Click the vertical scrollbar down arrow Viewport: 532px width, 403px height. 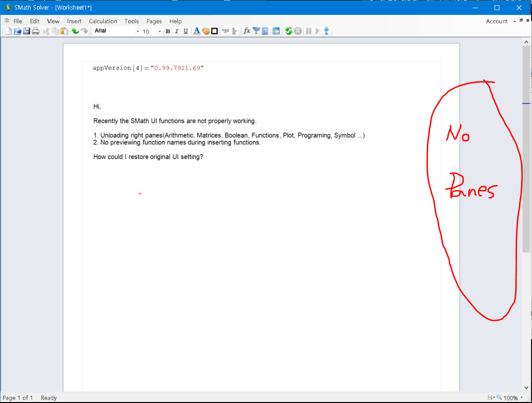[526, 388]
